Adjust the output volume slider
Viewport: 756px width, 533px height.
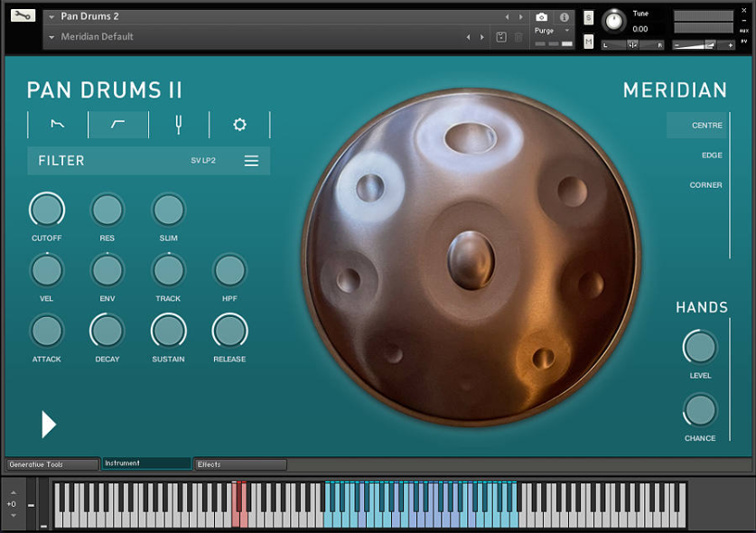(704, 45)
